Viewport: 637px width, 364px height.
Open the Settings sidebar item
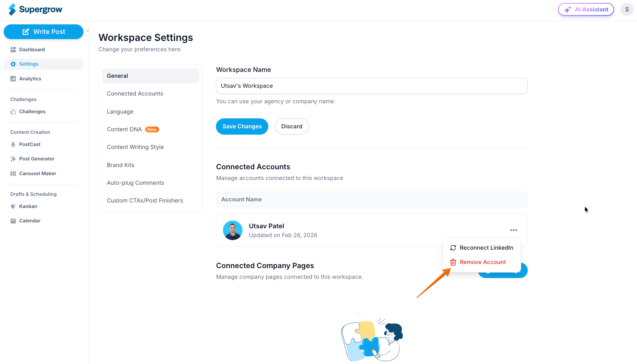[x=44, y=64]
